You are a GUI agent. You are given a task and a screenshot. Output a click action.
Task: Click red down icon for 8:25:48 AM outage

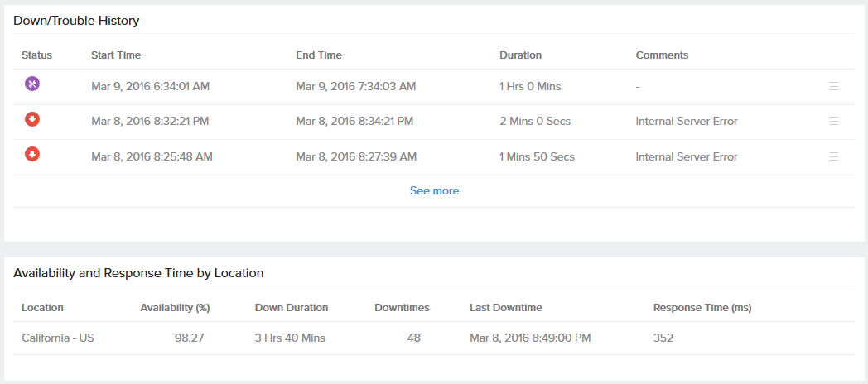click(32, 154)
